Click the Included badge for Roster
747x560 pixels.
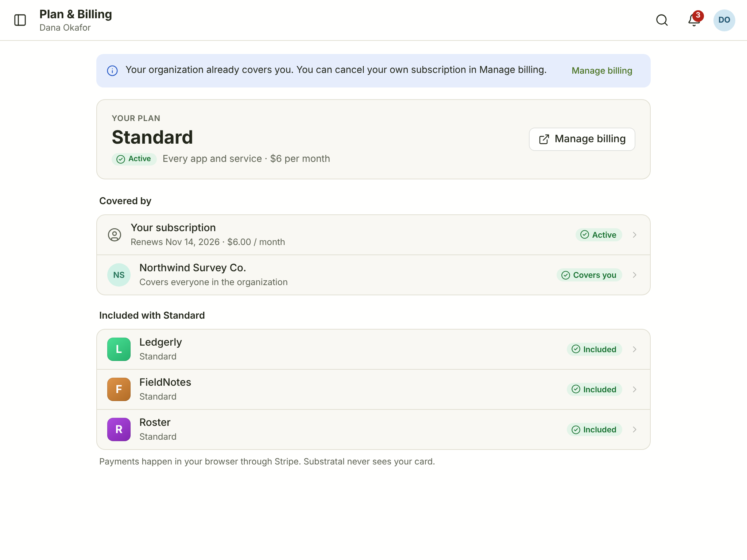595,429
